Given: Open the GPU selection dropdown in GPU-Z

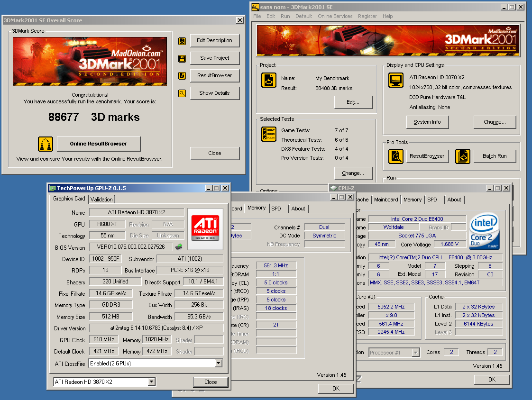Looking at the screenshot, I should pyautogui.click(x=152, y=382).
